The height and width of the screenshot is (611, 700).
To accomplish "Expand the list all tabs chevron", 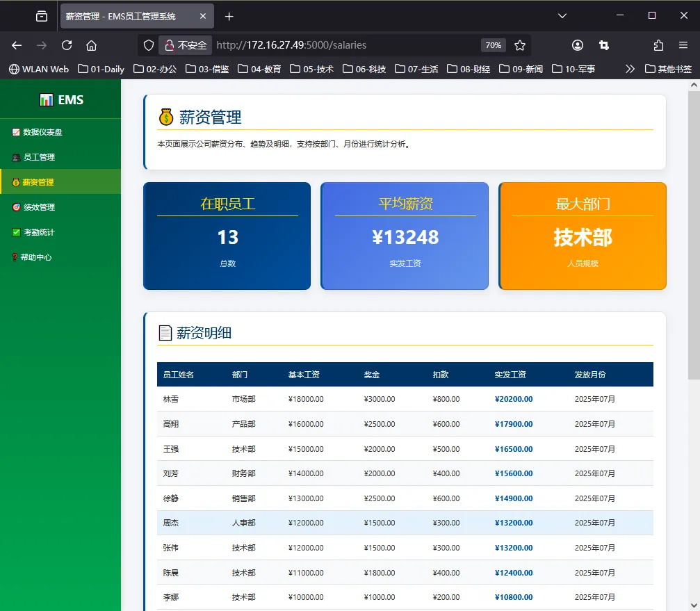I will pos(562,15).
